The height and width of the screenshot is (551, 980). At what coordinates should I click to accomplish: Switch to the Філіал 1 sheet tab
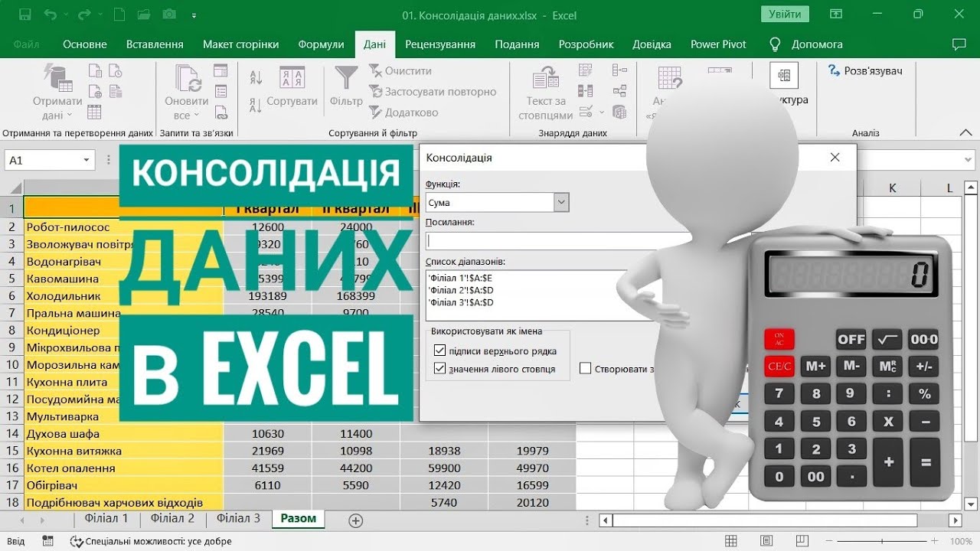106,518
